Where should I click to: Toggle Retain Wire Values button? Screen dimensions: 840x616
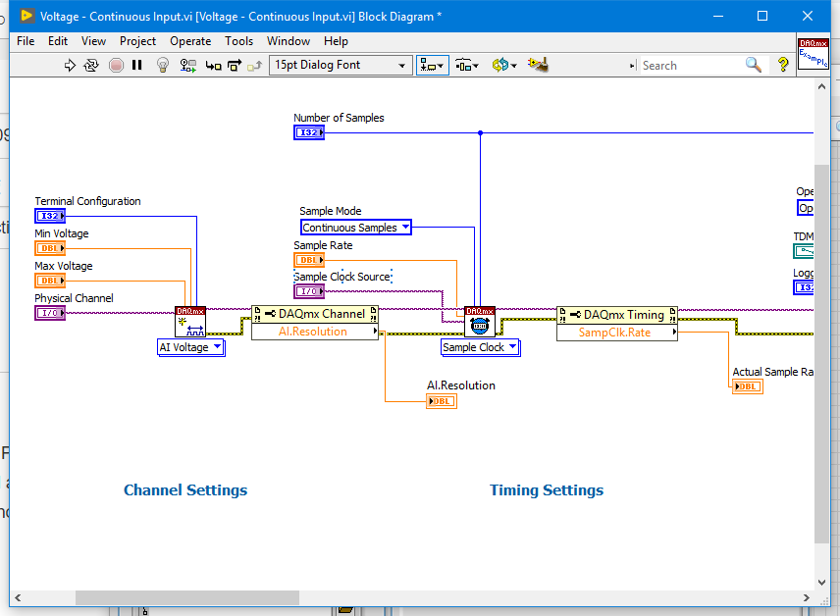pos(186,65)
